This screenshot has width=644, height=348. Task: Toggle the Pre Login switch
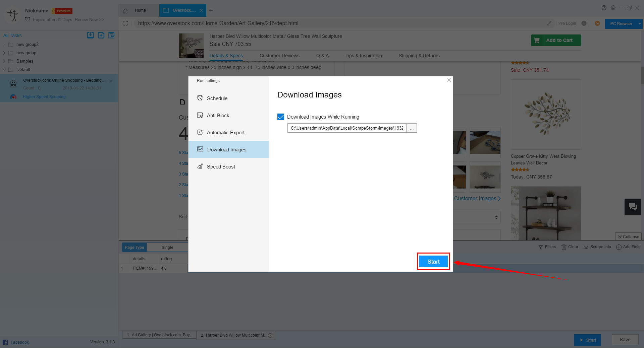[584, 23]
